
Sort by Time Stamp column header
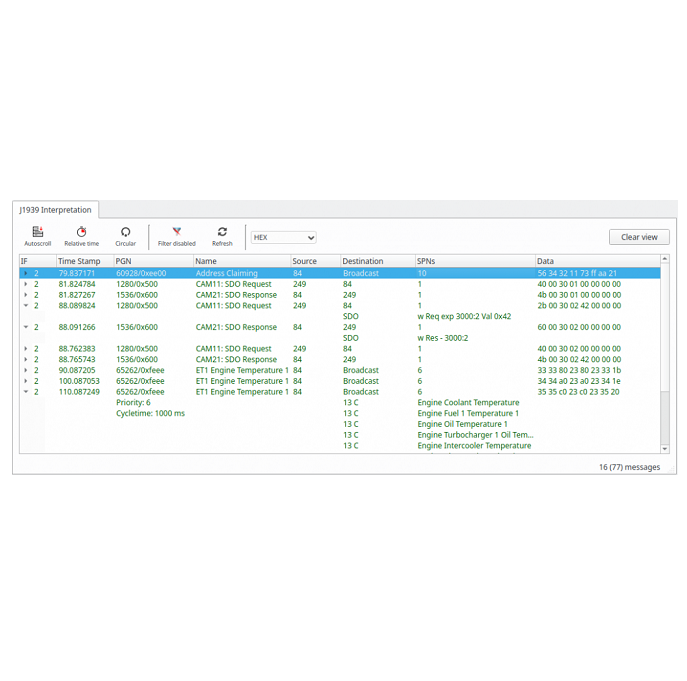click(x=80, y=261)
